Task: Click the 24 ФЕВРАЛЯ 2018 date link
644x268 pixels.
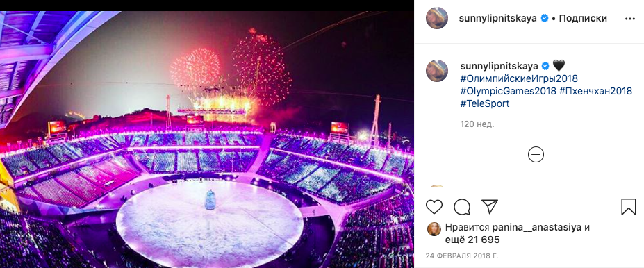Action: point(462,256)
